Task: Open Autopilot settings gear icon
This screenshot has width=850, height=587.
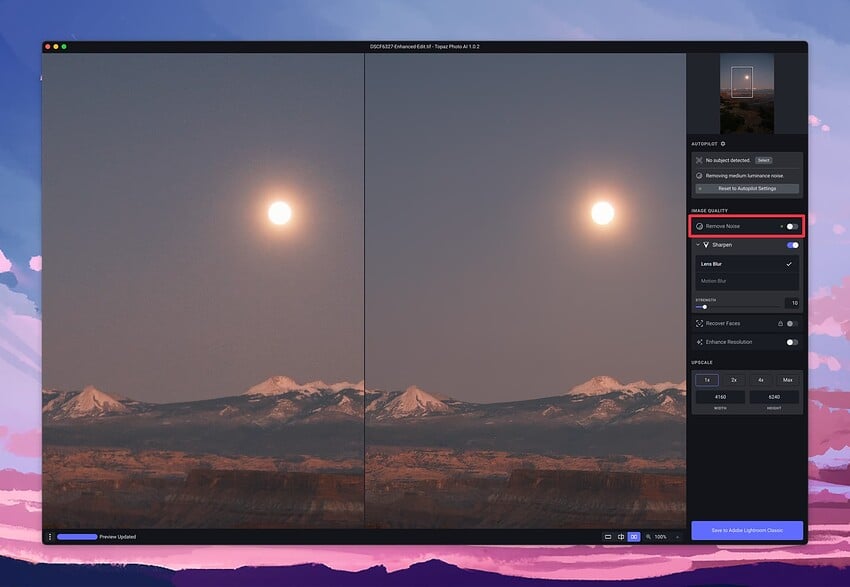Action: pos(723,144)
